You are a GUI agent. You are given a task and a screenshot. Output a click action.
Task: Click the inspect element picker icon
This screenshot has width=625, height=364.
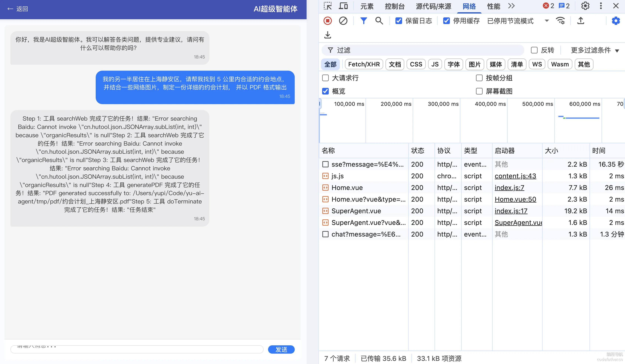(328, 6)
